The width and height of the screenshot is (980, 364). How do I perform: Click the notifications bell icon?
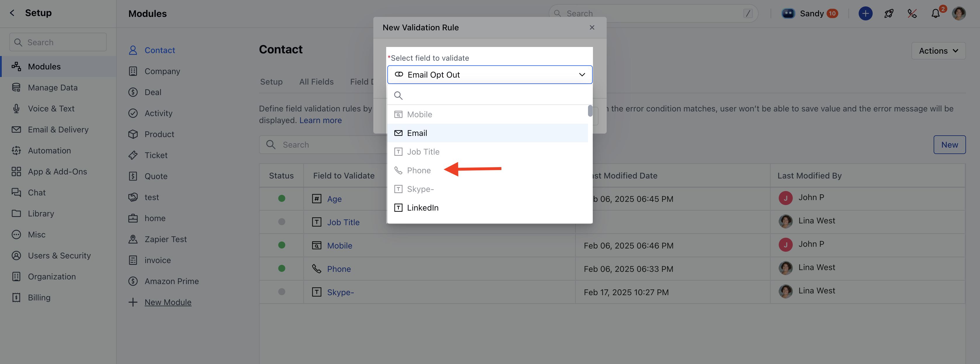tap(935, 14)
